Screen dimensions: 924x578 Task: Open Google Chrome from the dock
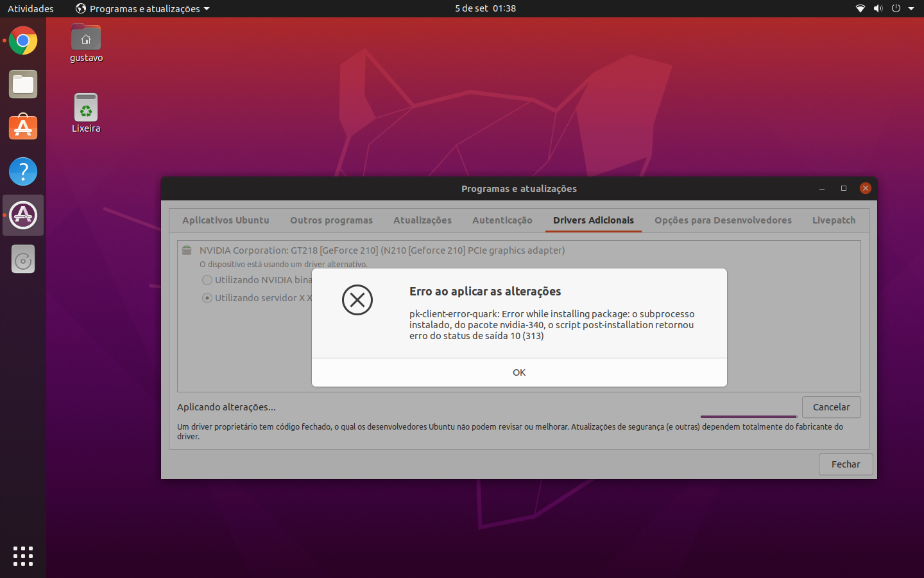(x=23, y=41)
